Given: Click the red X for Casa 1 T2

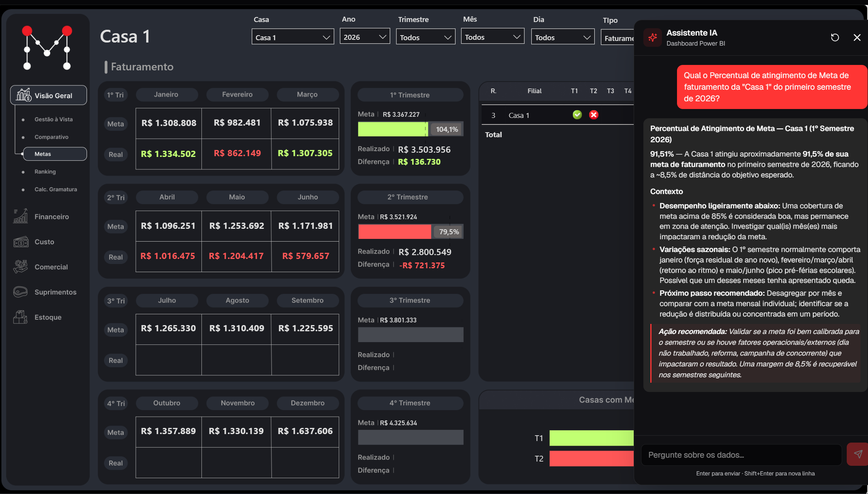Looking at the screenshot, I should [x=593, y=115].
